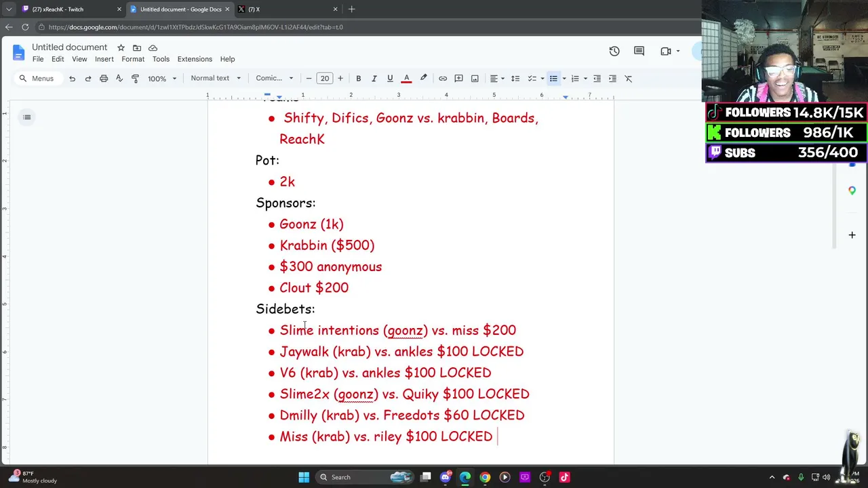Expand numbered list options arrow

coord(585,79)
